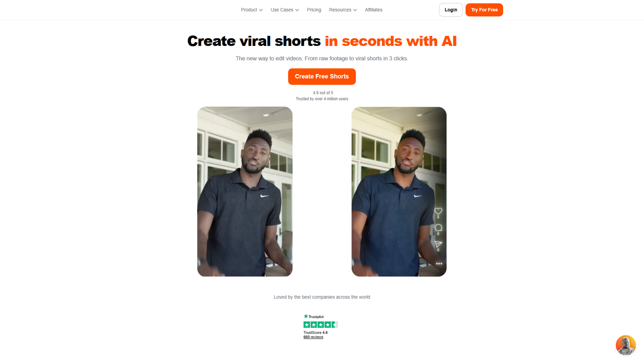Open the Affiliates page
Viewport: 644px width, 362px height.
(374, 10)
